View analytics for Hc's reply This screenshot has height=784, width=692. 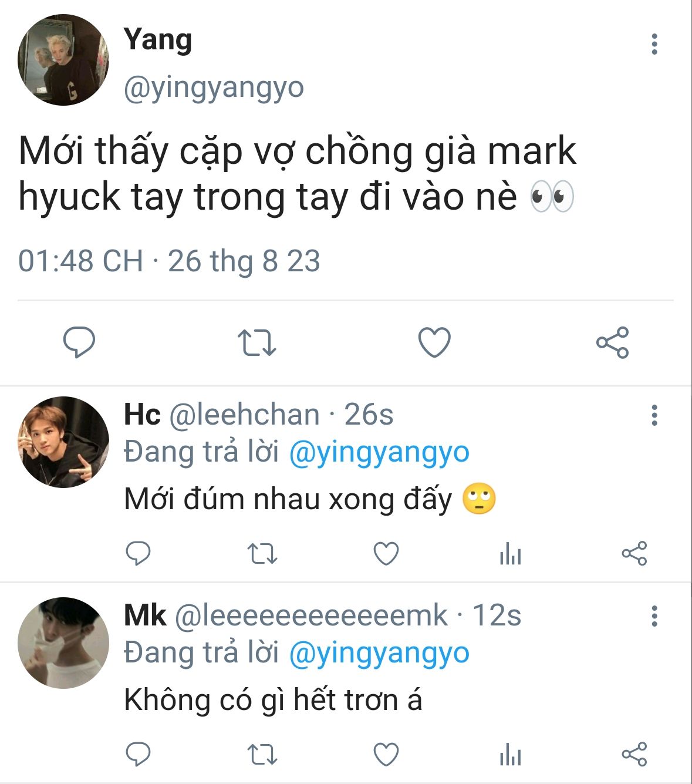510,554
